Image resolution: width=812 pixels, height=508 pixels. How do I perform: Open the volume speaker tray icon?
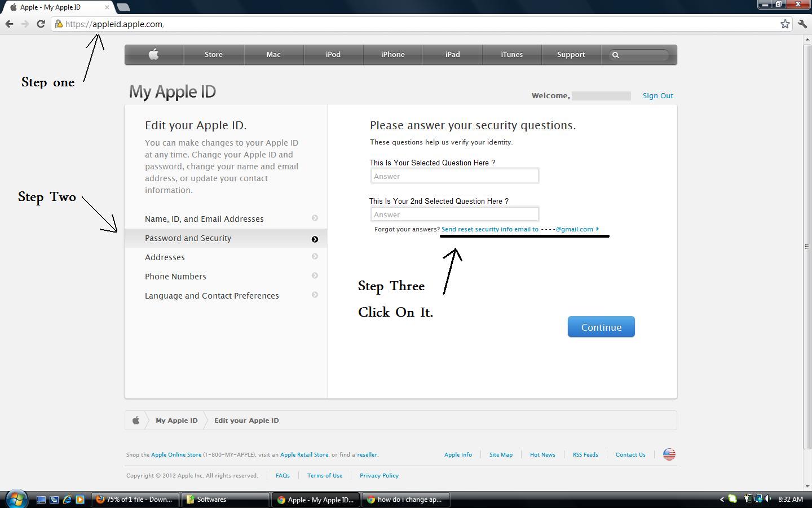pos(767,499)
